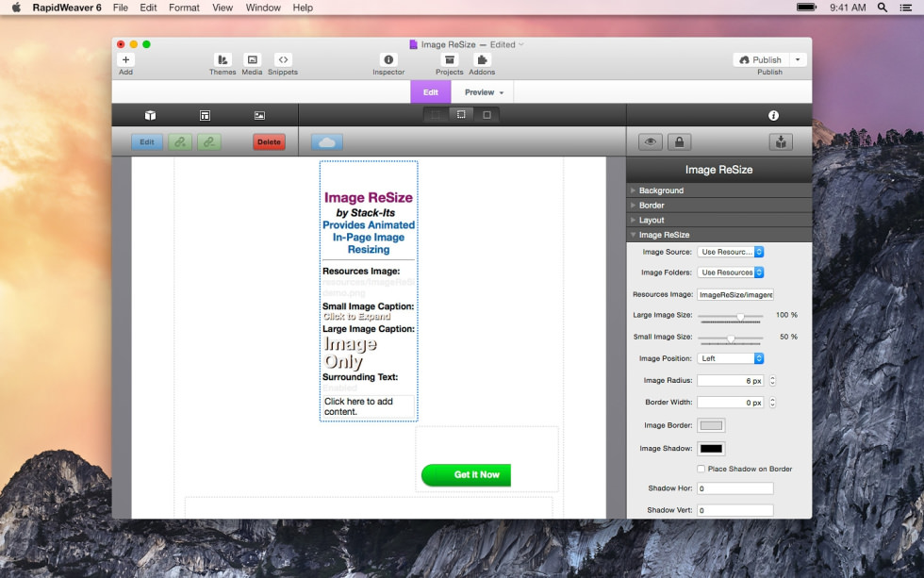Open Notification Center icon
The height and width of the screenshot is (578, 924).
pyautogui.click(x=906, y=8)
